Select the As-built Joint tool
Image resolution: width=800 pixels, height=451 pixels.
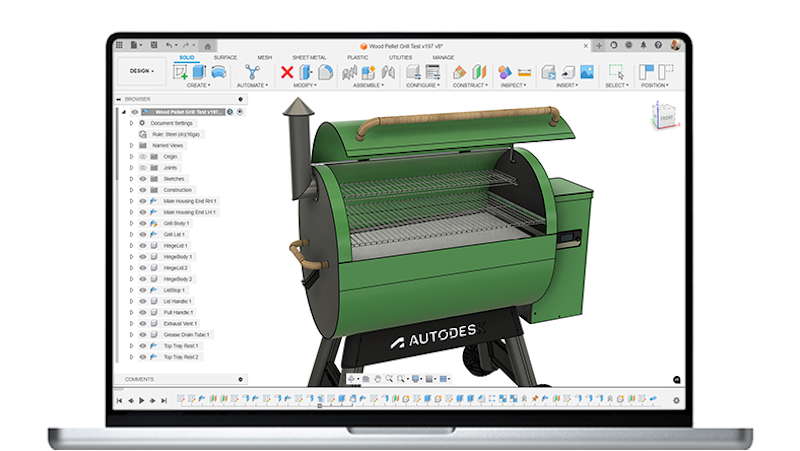tap(388, 72)
